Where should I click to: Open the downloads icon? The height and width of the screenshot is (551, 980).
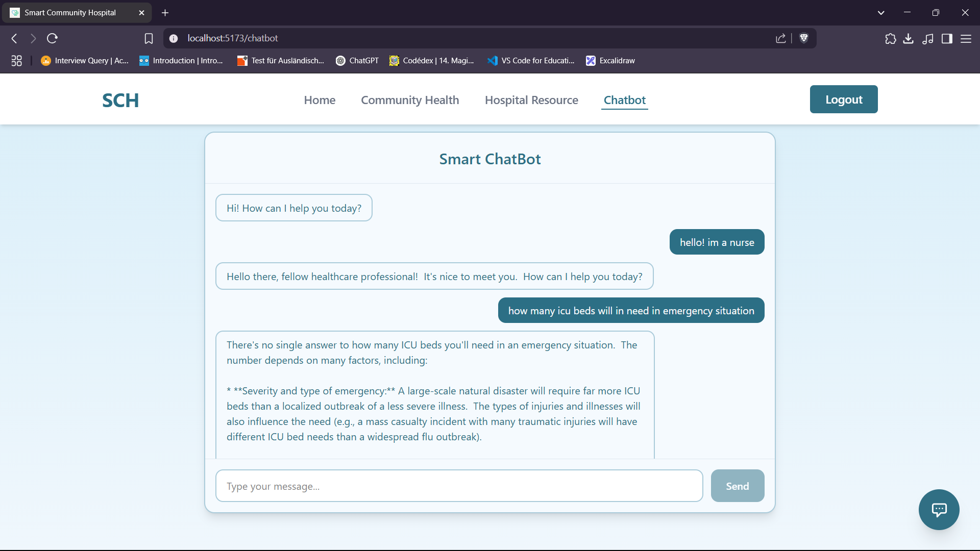pos(909,38)
